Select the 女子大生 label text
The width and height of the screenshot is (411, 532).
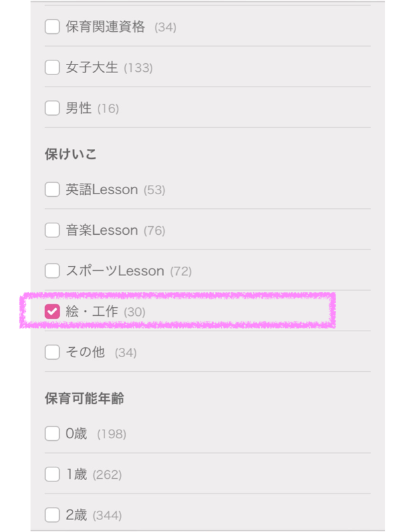click(92, 67)
